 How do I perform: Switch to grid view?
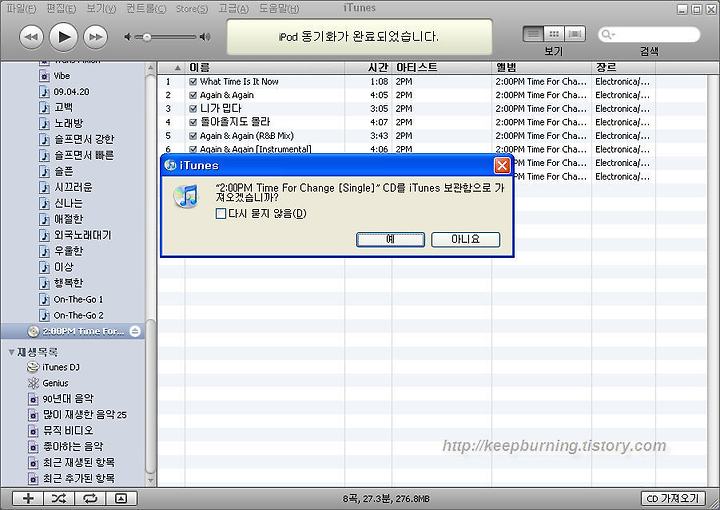[554, 34]
